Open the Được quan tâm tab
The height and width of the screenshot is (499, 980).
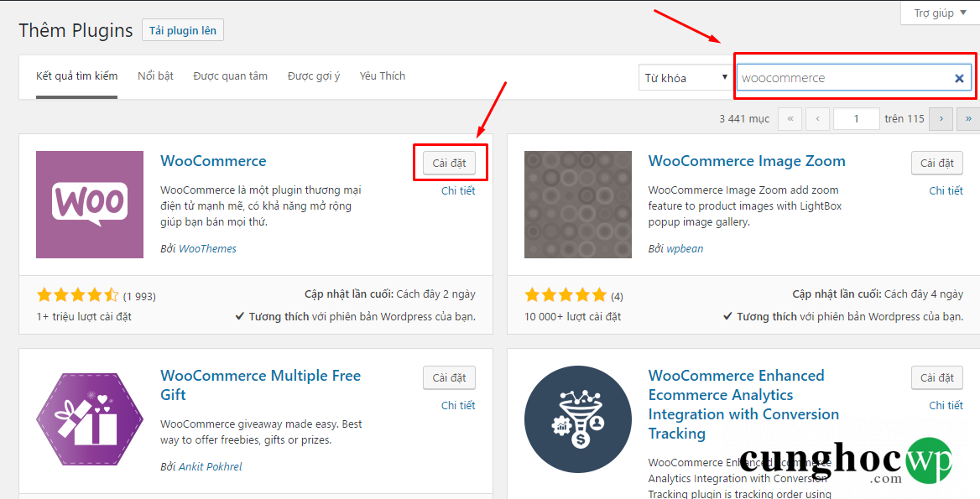coord(230,76)
